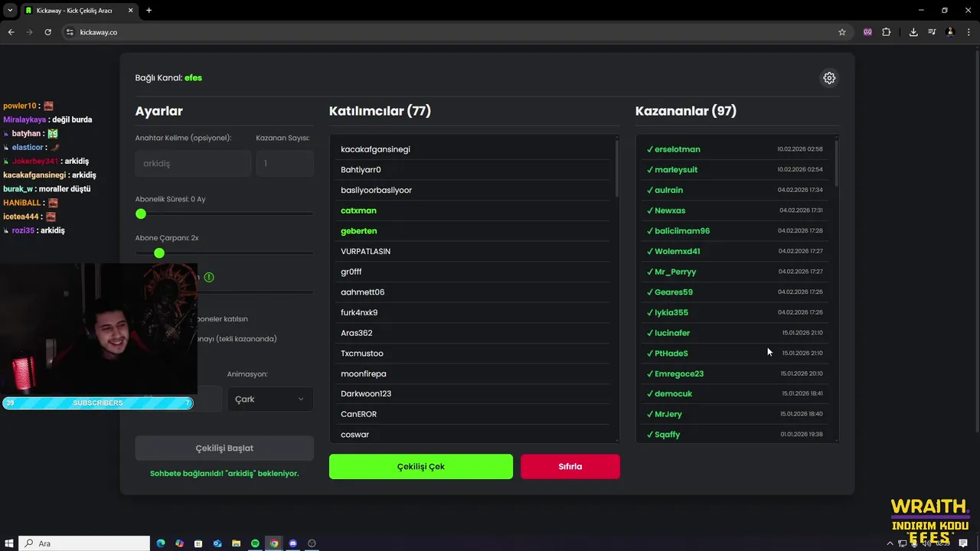
Task: Open the efes connected channel link
Action: click(x=193, y=78)
